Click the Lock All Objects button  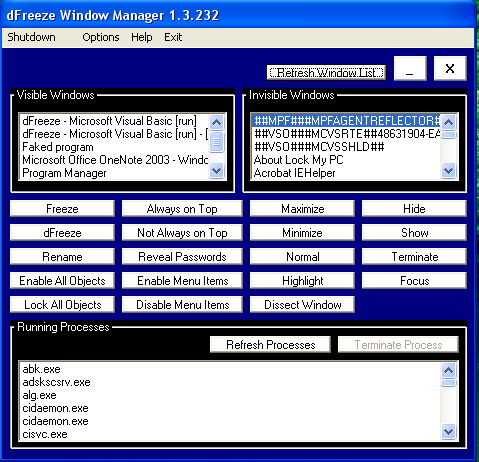pos(62,305)
